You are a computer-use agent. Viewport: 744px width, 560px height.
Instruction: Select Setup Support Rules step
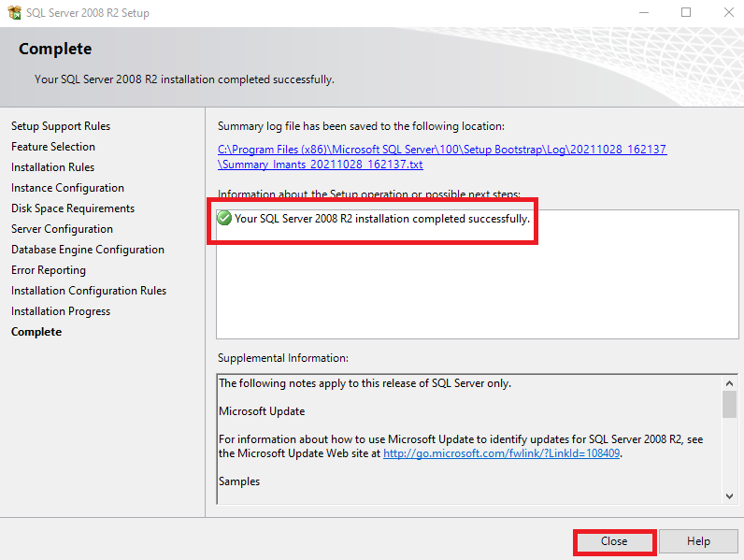pyautogui.click(x=61, y=126)
